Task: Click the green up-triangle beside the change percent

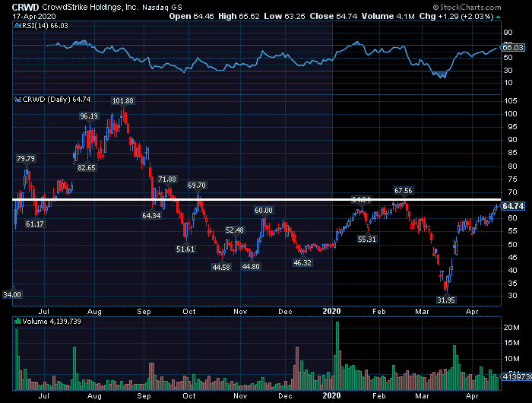Action: point(498,17)
